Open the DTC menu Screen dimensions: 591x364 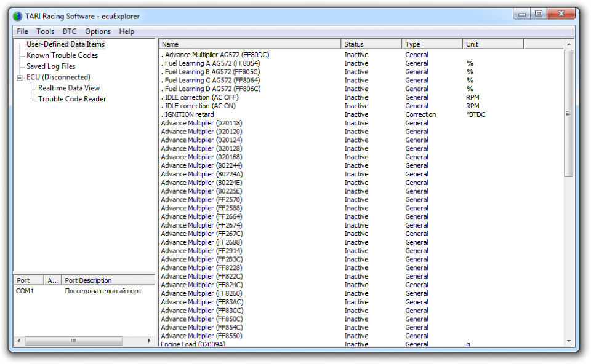(x=70, y=31)
